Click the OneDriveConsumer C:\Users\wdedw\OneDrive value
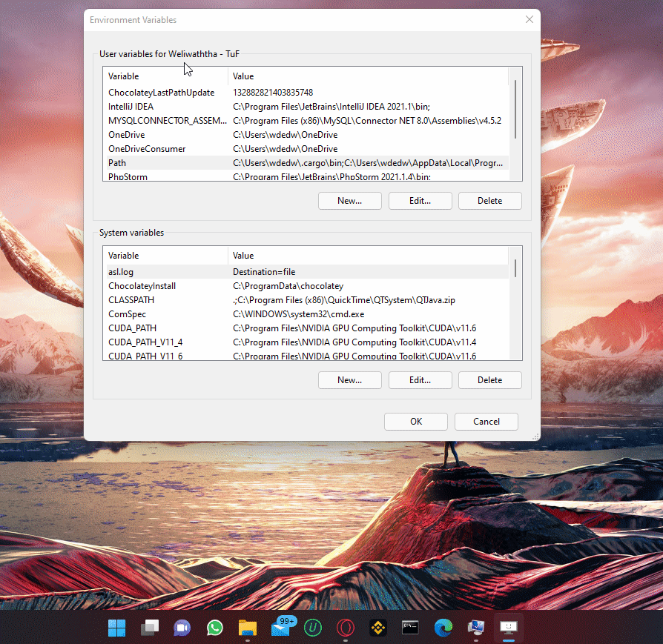The width and height of the screenshot is (663, 644). pos(285,149)
